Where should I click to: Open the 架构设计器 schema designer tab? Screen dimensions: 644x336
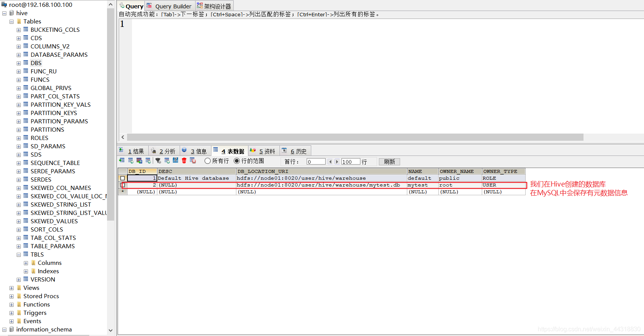(214, 6)
